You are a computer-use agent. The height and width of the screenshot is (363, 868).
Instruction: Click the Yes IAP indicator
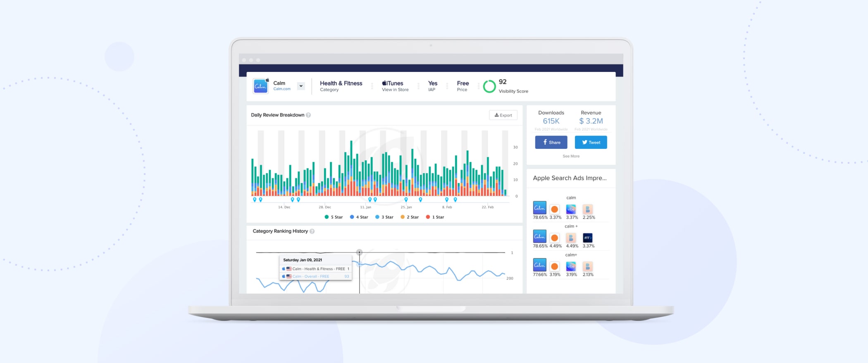(x=432, y=86)
